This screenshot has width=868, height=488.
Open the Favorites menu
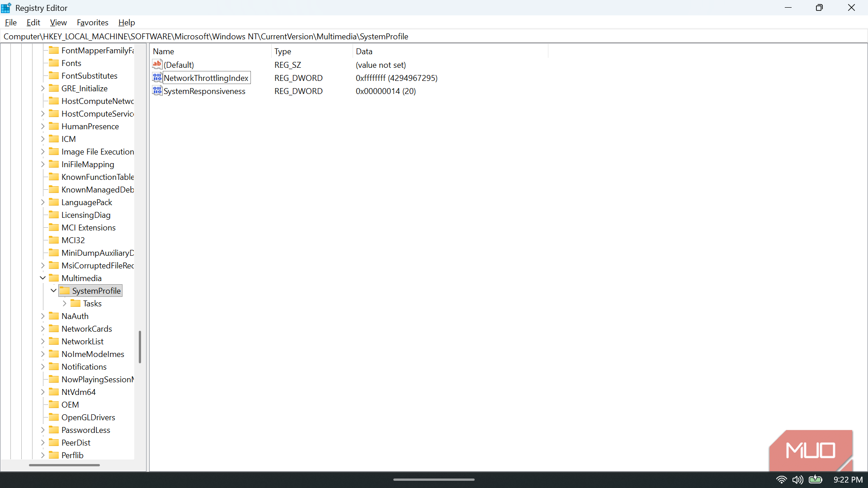[93, 23]
